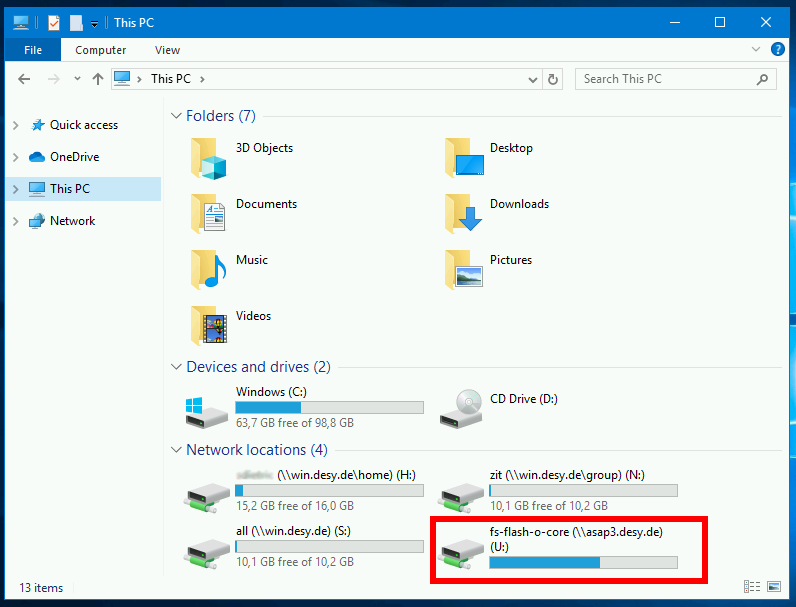This screenshot has width=796, height=607.
Task: Select OneDrive in the sidebar
Action: point(75,157)
